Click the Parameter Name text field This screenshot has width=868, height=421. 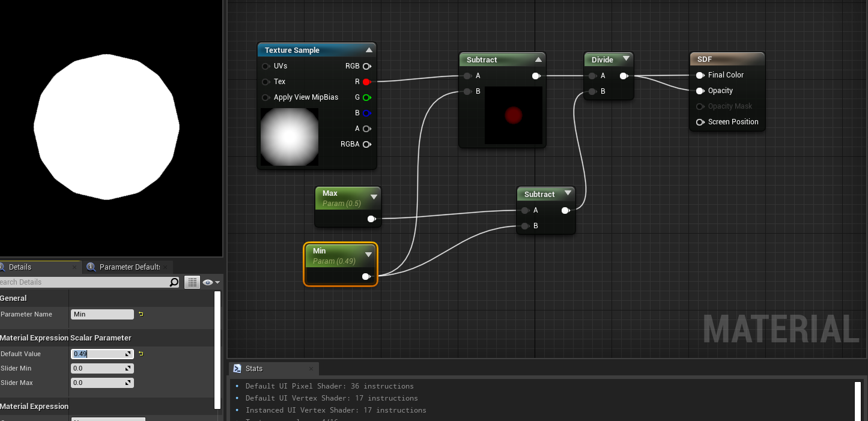coord(102,314)
